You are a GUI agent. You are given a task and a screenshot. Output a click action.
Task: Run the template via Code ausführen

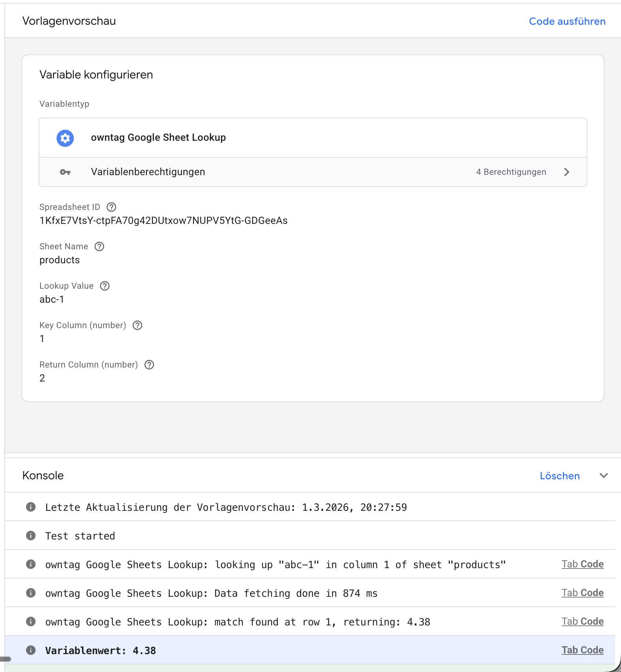tap(567, 21)
